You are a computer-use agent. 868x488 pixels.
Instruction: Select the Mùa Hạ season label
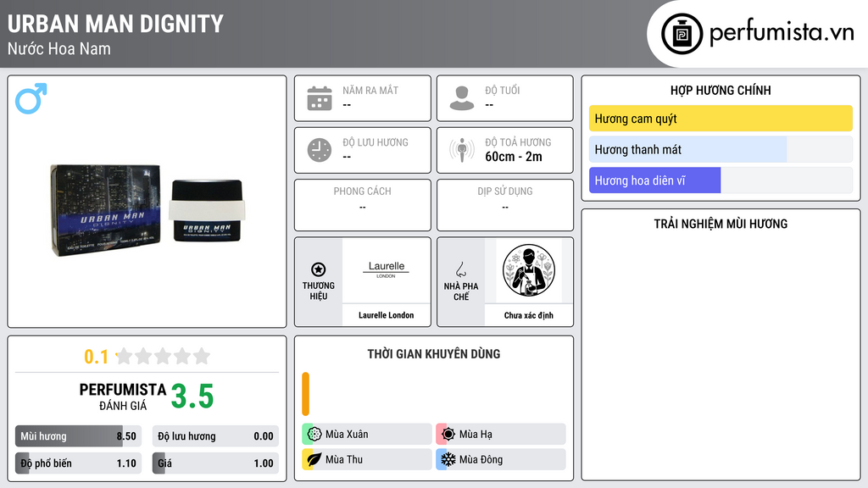click(476, 435)
